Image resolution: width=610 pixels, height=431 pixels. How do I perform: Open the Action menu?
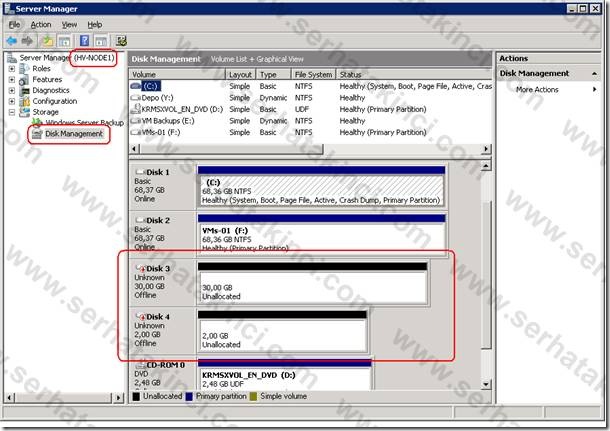(x=41, y=25)
